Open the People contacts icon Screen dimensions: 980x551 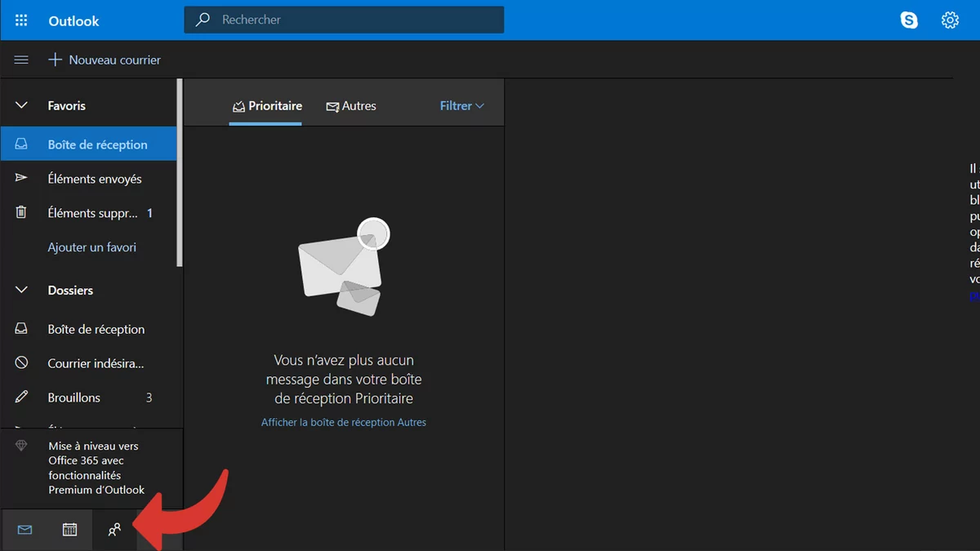click(x=114, y=530)
